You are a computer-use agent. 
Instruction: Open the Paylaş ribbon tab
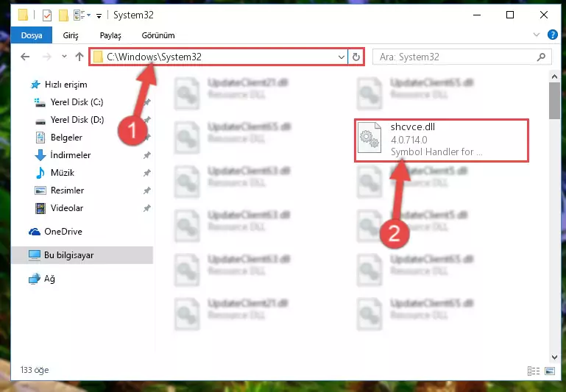[x=110, y=35]
